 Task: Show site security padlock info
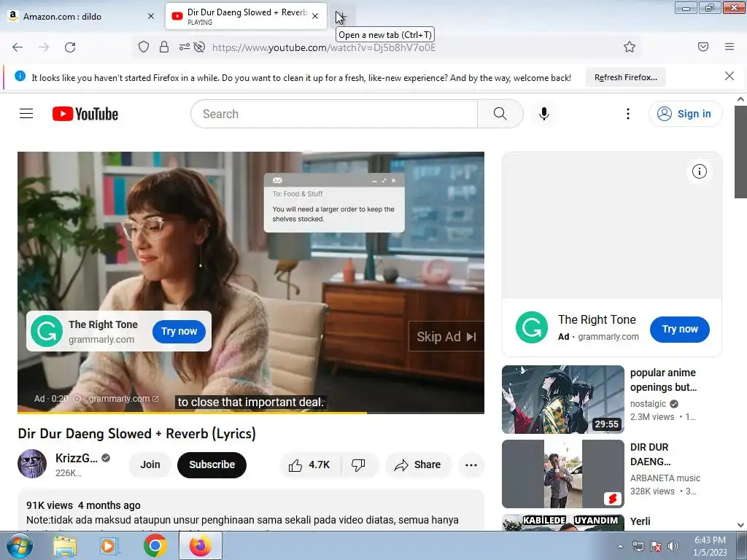164,47
